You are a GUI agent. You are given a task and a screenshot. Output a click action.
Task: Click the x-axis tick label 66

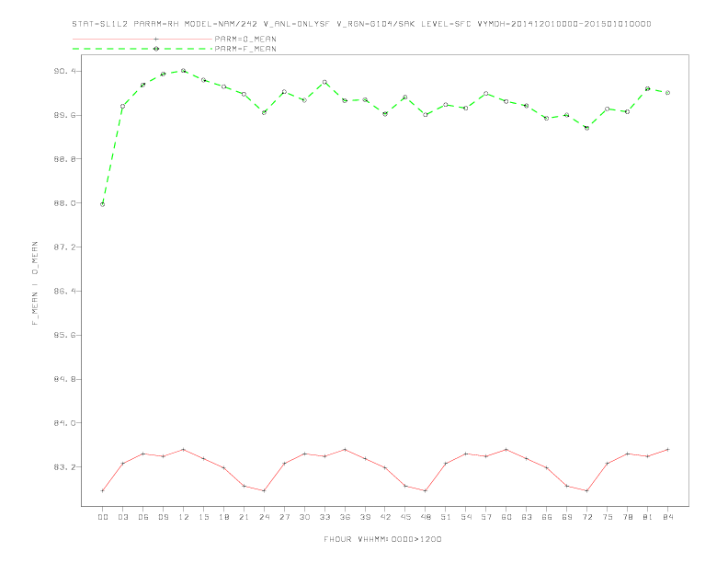[547, 517]
